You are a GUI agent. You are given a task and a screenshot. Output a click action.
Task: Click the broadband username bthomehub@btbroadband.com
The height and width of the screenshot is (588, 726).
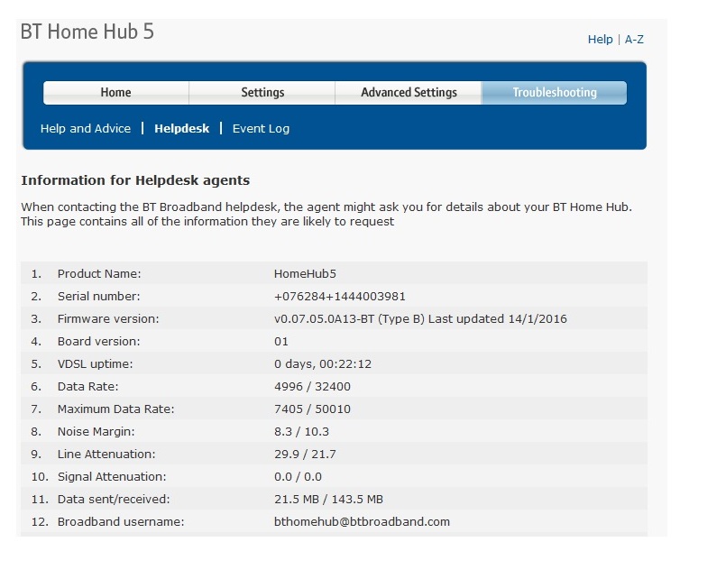tap(362, 521)
